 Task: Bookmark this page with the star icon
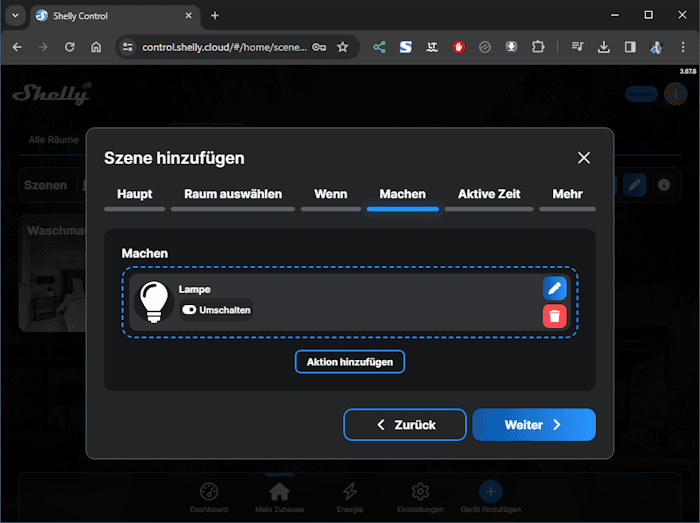point(342,47)
